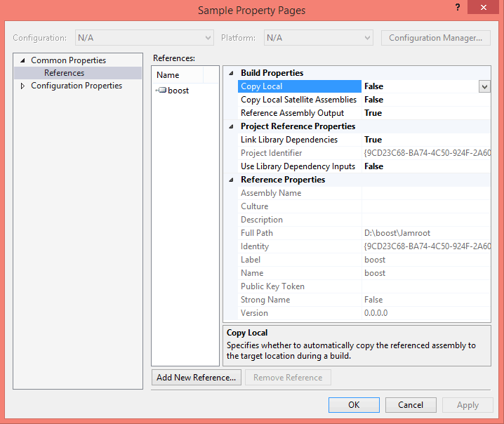
Task: Open the Copy Local value dropdown
Action: pos(484,86)
